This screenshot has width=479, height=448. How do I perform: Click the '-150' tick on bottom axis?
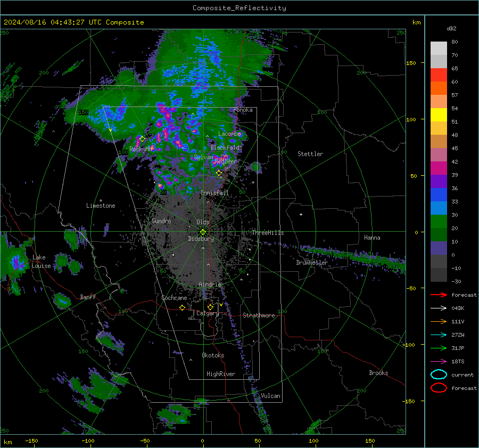coord(31,441)
